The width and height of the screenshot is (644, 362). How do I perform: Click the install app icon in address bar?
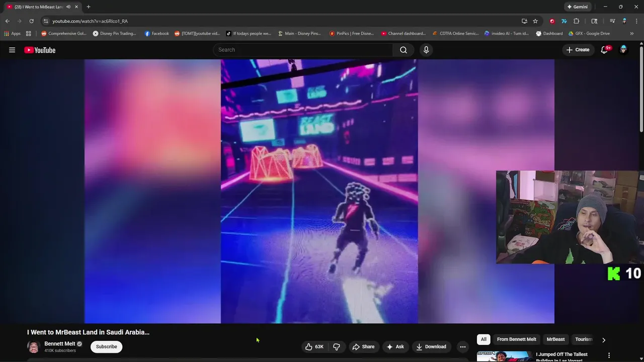click(524, 21)
